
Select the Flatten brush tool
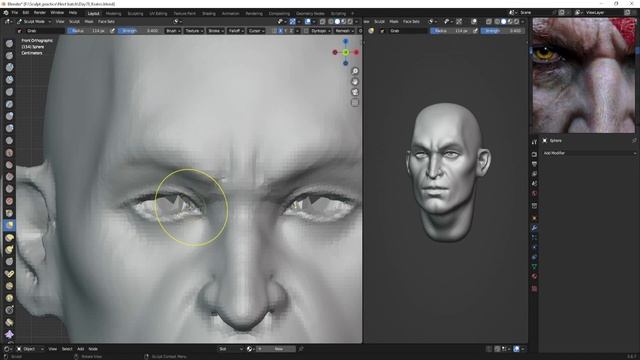[9, 165]
